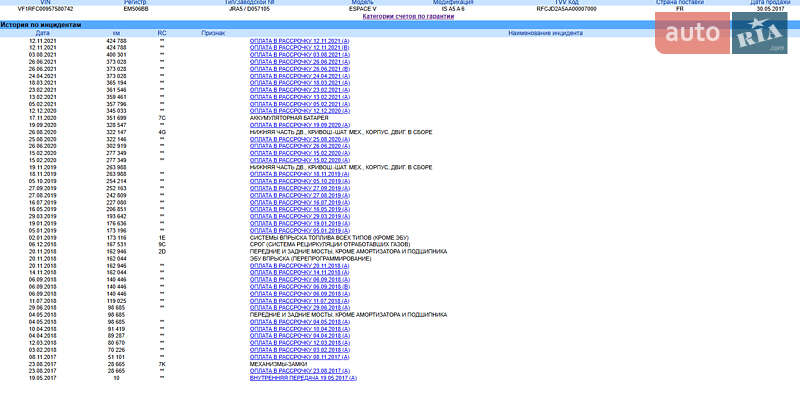Open 'ОПЛАТА В РАССРОЧКУ 08.11.2017 (A)' link
Image resolution: width=800 pixels, height=412 pixels.
point(299,356)
